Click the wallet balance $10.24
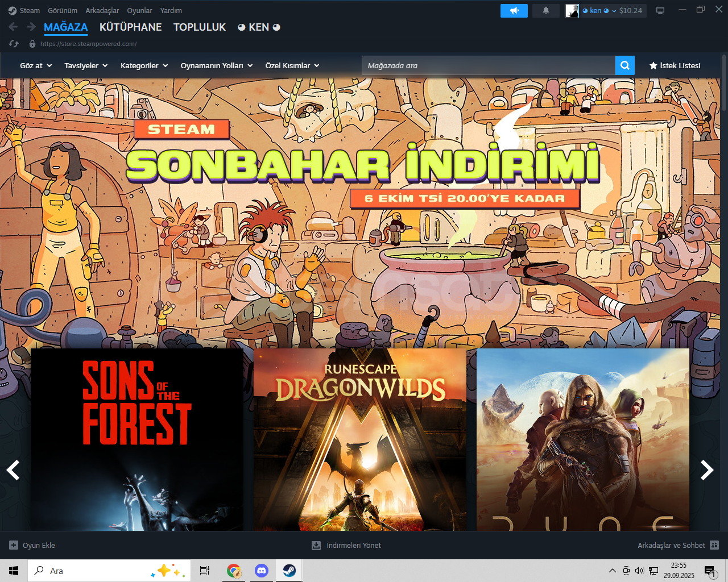Image resolution: width=728 pixels, height=582 pixels. [631, 11]
